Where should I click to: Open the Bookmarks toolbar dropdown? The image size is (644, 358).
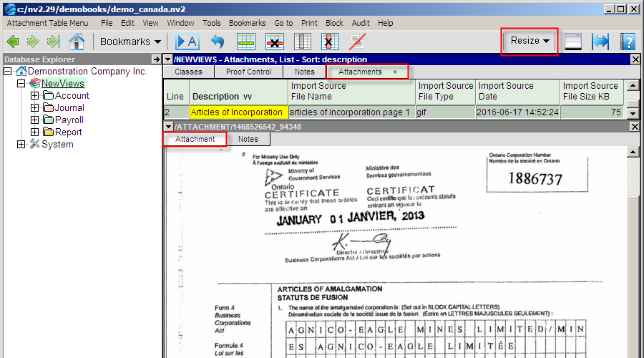click(x=130, y=42)
